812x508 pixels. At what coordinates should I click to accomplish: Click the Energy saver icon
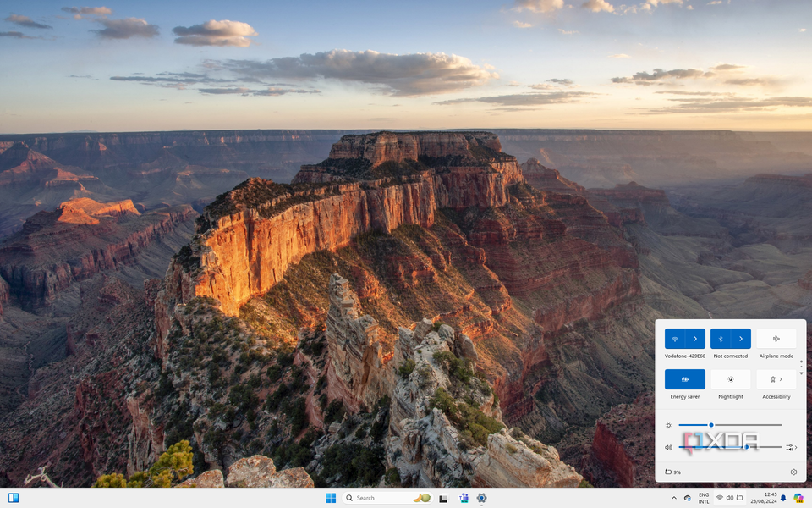[684, 379]
